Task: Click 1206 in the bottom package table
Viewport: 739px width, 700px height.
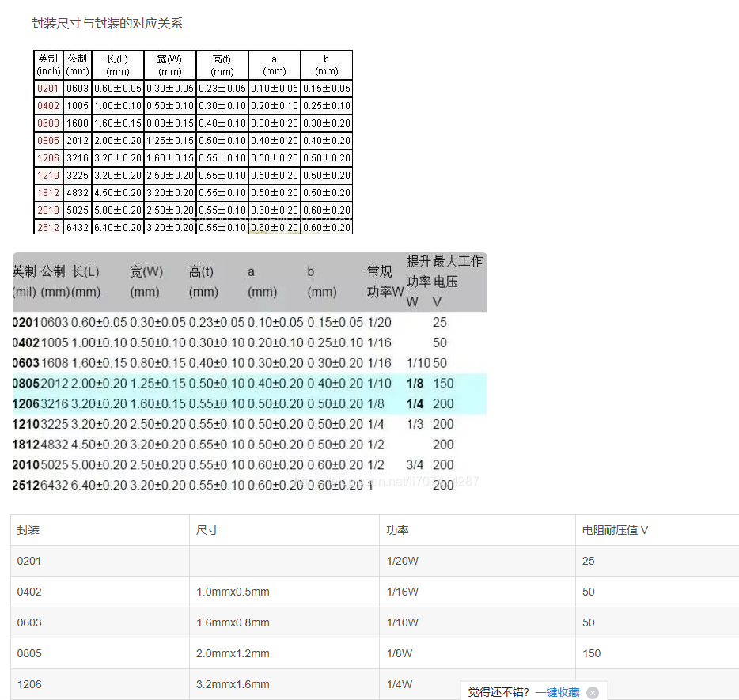Action: [29, 684]
